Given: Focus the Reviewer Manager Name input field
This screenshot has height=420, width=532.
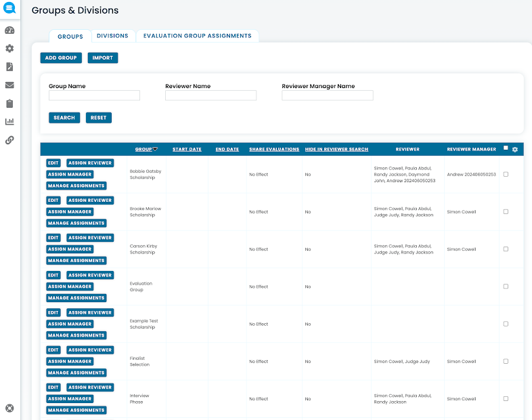Looking at the screenshot, I should tap(328, 96).
